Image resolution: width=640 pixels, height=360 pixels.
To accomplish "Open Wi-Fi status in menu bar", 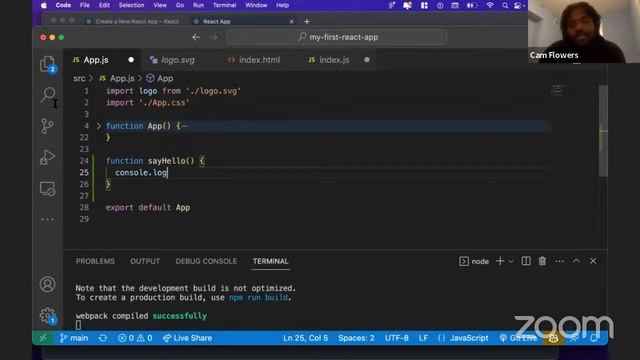I will coord(490,5).
